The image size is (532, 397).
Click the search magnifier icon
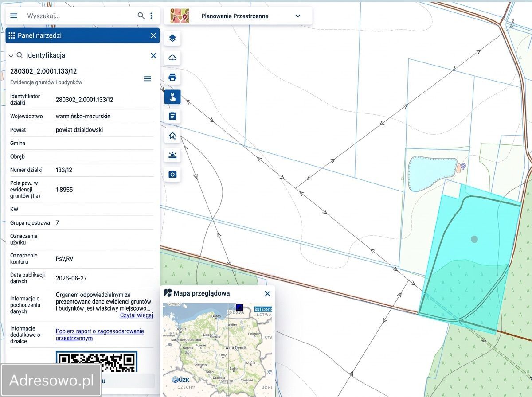(141, 16)
